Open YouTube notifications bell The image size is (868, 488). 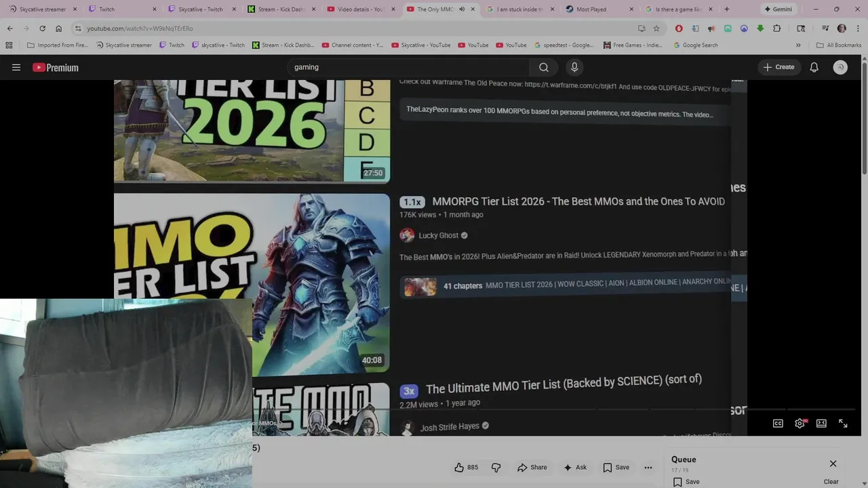[814, 67]
